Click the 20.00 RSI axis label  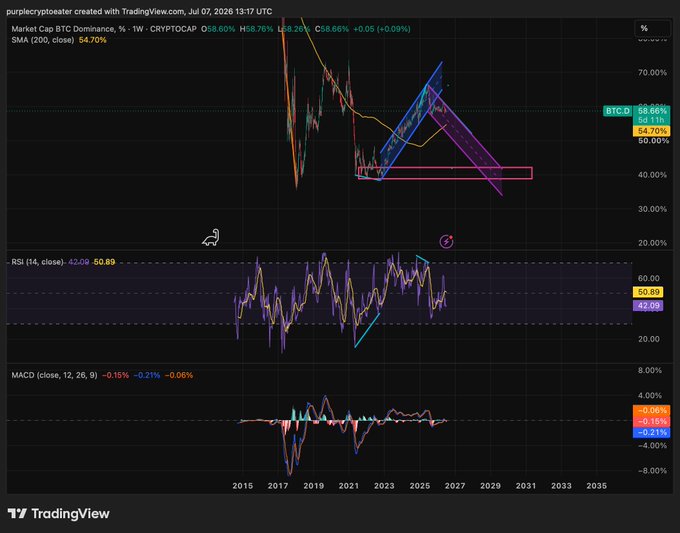click(649, 339)
